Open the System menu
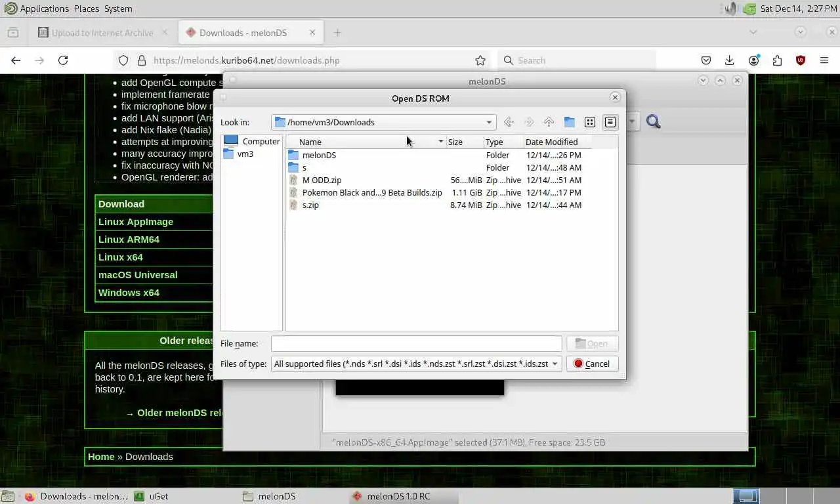Image resolution: width=840 pixels, height=504 pixels. point(118,9)
